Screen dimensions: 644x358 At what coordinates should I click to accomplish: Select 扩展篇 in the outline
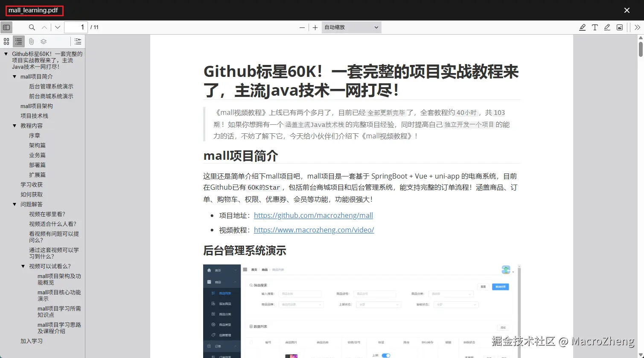[x=37, y=175]
